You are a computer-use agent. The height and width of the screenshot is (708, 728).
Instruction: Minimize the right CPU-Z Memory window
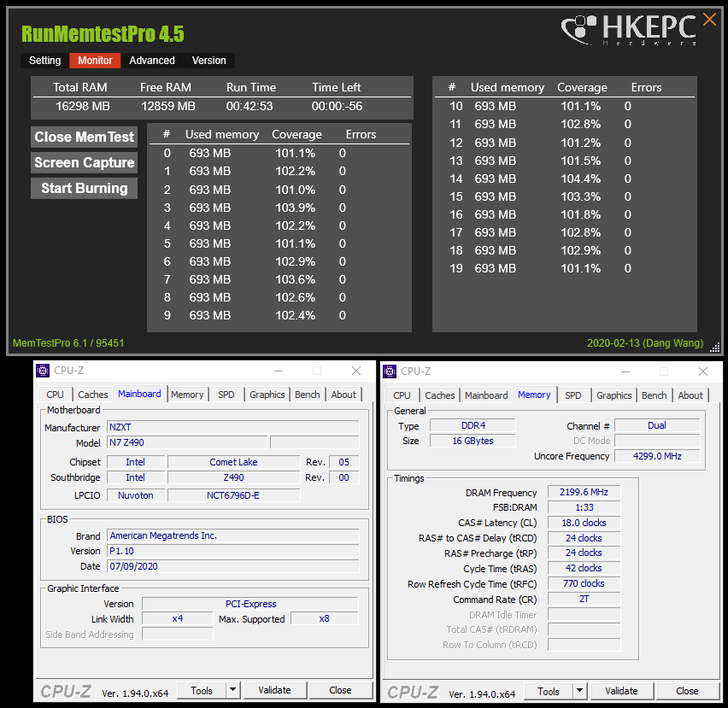[x=625, y=372]
